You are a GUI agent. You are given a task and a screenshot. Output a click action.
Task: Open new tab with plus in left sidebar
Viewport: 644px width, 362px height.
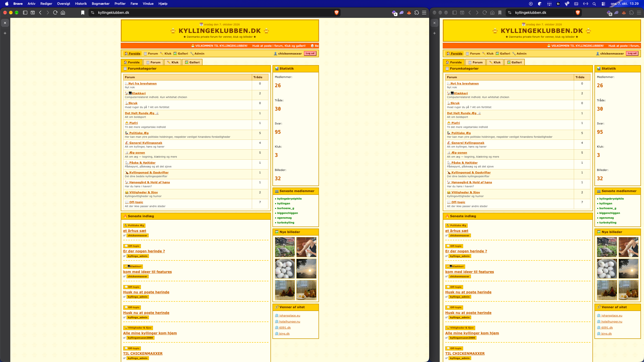(5, 33)
